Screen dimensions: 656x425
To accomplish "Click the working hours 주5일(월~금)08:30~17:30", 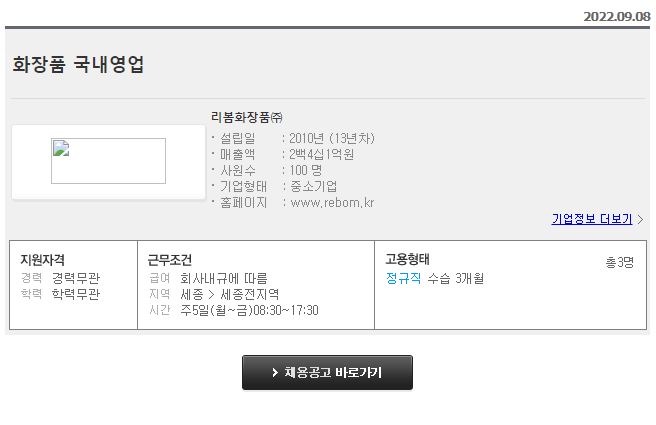I will [x=249, y=310].
